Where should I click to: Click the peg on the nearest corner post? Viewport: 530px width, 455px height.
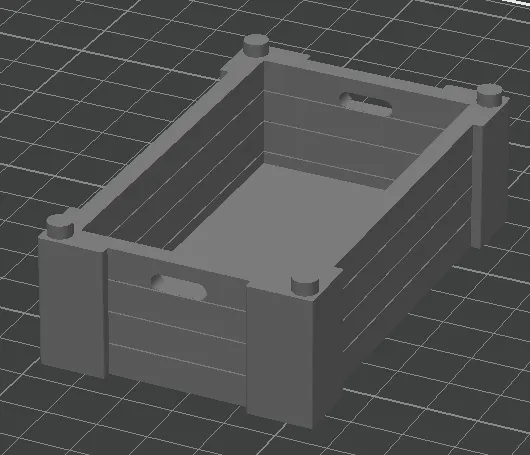(305, 286)
